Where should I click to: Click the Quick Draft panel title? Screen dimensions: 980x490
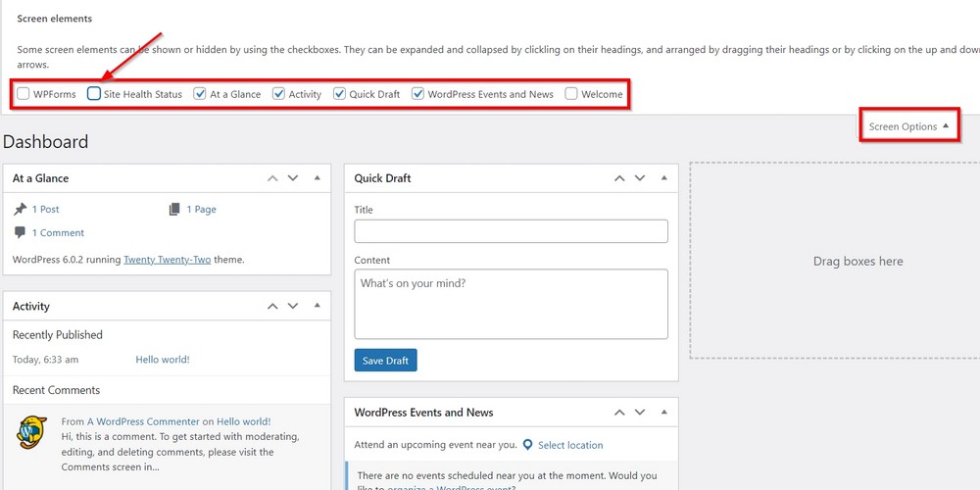click(382, 178)
